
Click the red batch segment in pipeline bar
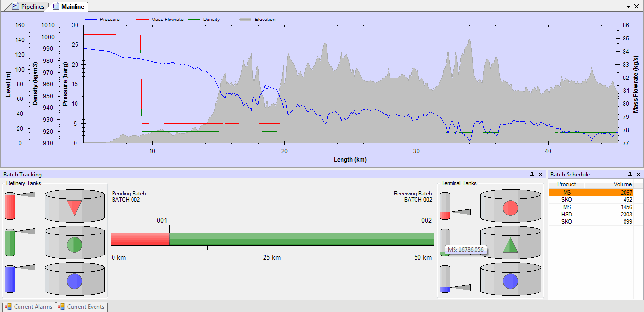[x=139, y=239]
